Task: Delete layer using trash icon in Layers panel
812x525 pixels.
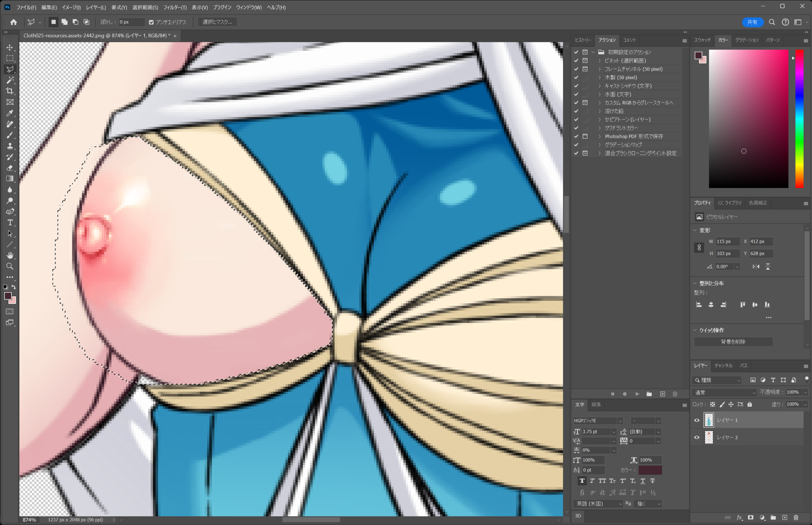Action: [x=796, y=517]
